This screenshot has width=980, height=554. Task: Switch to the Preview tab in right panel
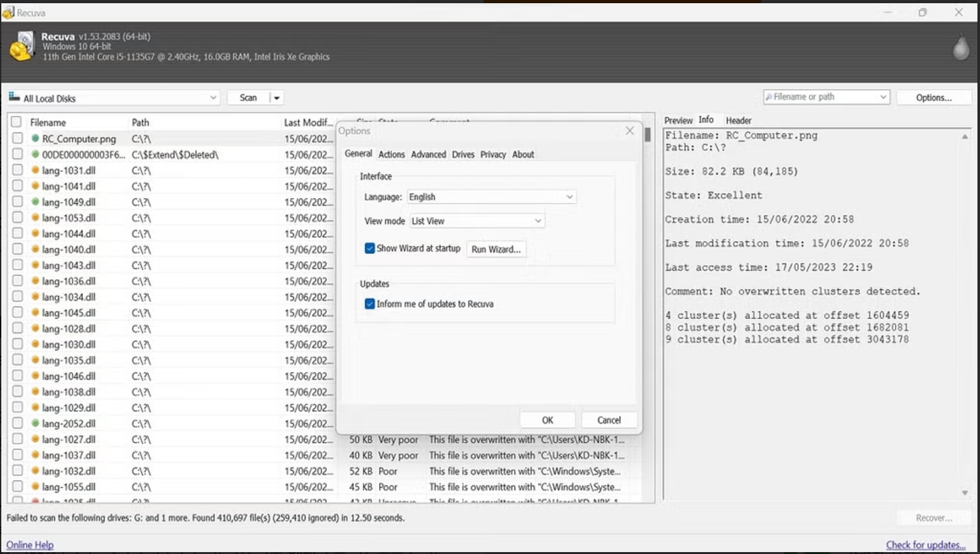pos(678,120)
